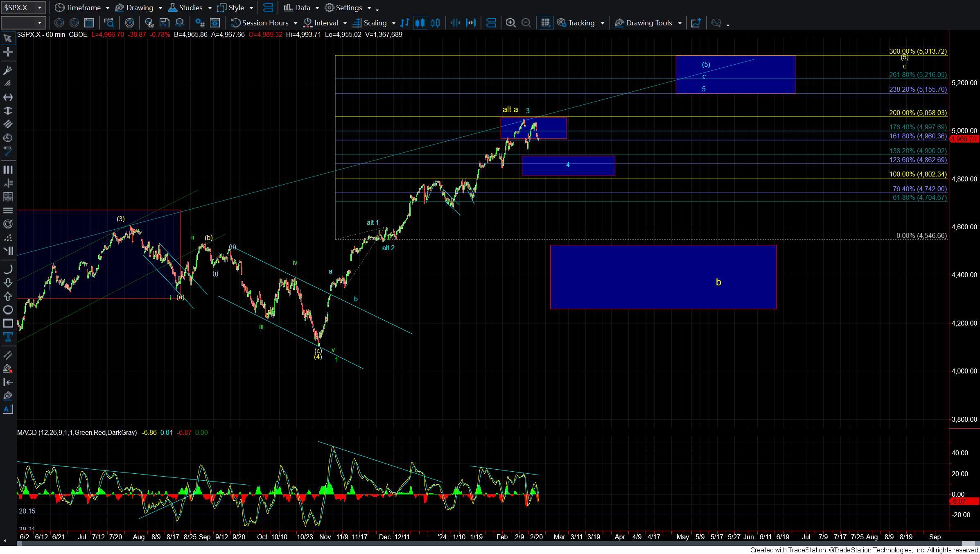This screenshot has width=980, height=554.
Task: Select the ellipse drawing tool
Action: click(x=8, y=310)
